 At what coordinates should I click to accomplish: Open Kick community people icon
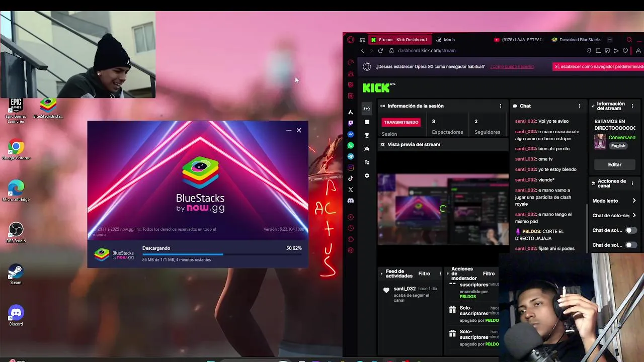click(367, 162)
